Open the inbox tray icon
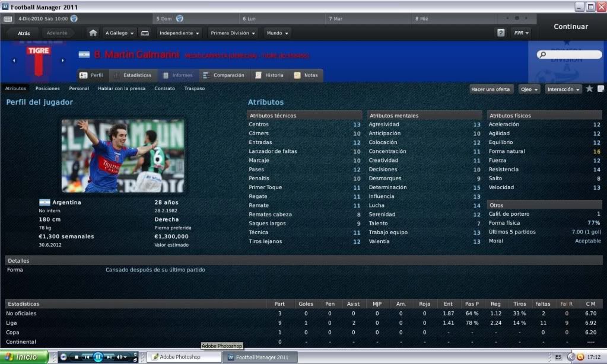This screenshot has height=364, width=607. pos(145,33)
